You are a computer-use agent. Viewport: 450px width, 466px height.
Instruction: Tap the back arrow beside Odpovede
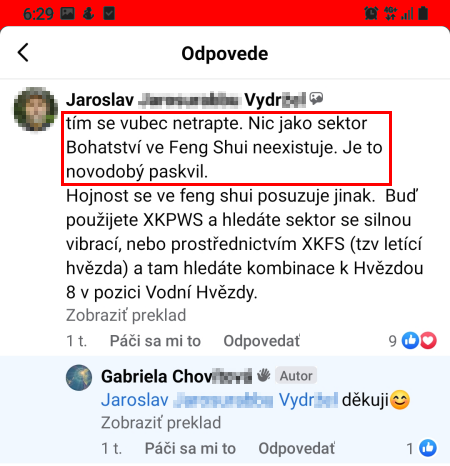tap(23, 53)
